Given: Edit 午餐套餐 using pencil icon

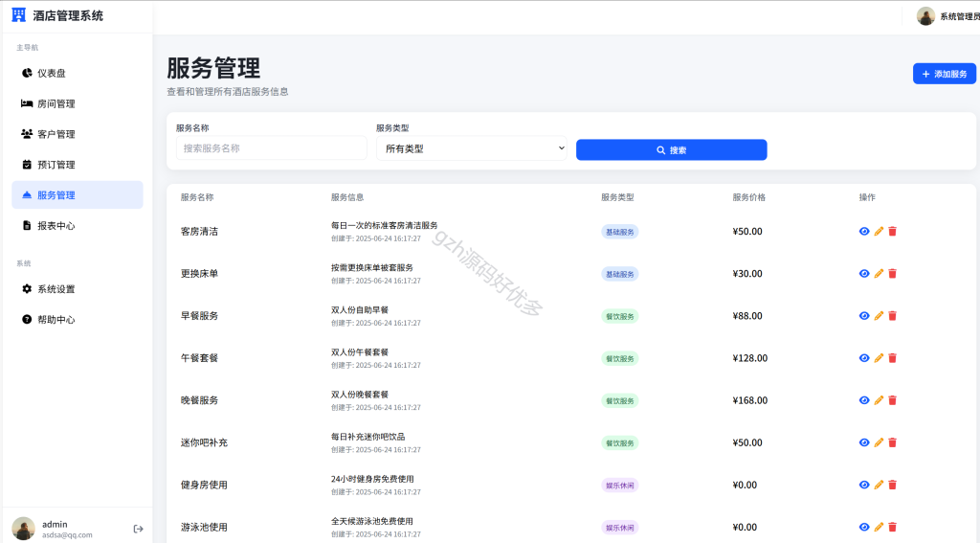Looking at the screenshot, I should pos(879,358).
